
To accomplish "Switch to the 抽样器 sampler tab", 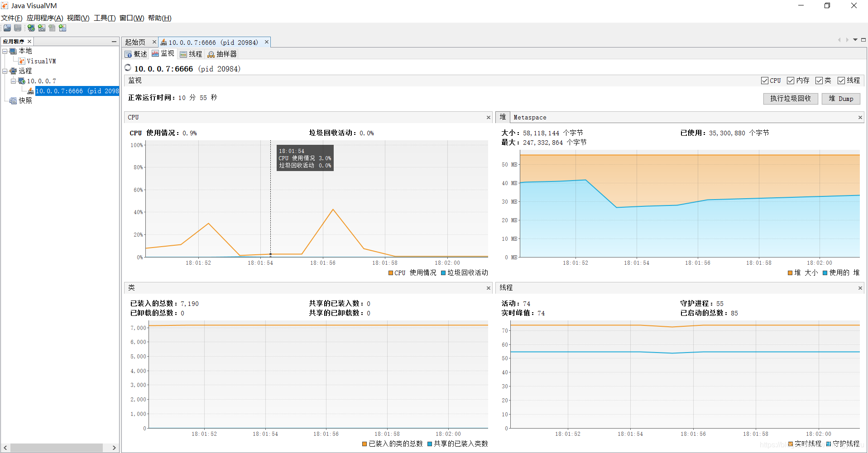I will click(222, 54).
